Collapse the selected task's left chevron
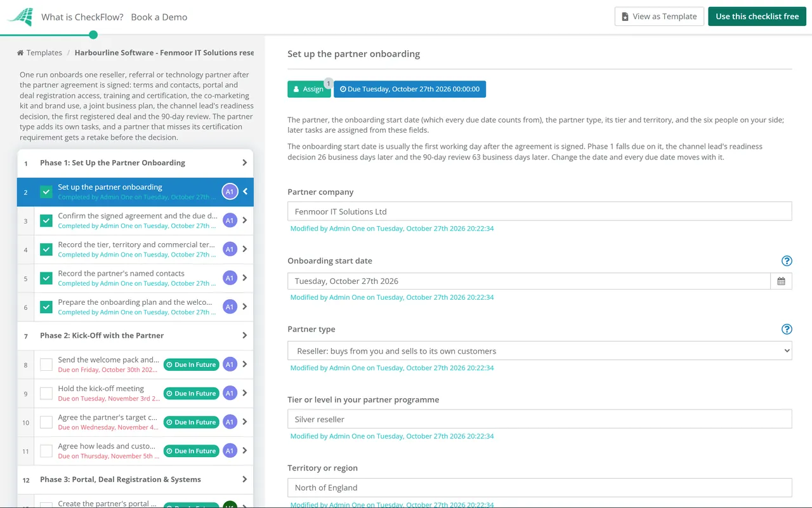The width and height of the screenshot is (812, 508). point(246,191)
